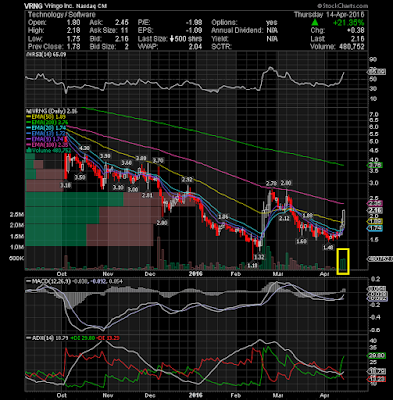
Task: Click the +21.35% percent change value
Action: (x=349, y=23)
